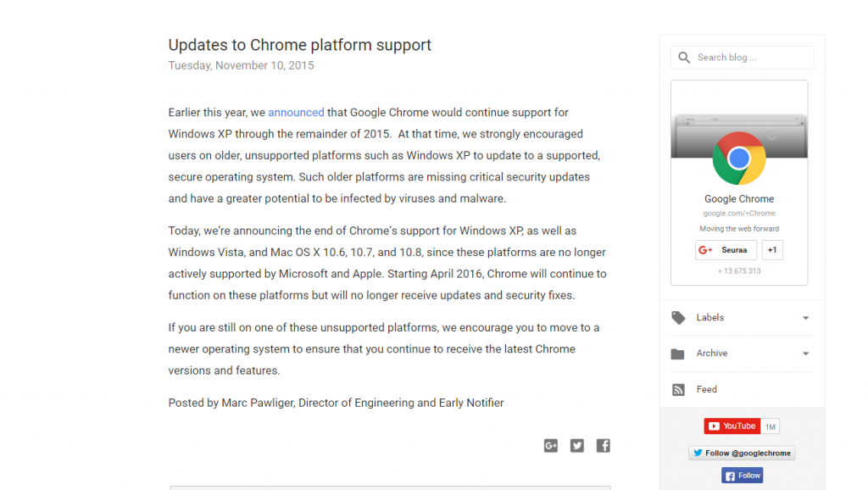The width and height of the screenshot is (868, 490).
Task: Click the Feed RSS icon
Action: tap(678, 389)
